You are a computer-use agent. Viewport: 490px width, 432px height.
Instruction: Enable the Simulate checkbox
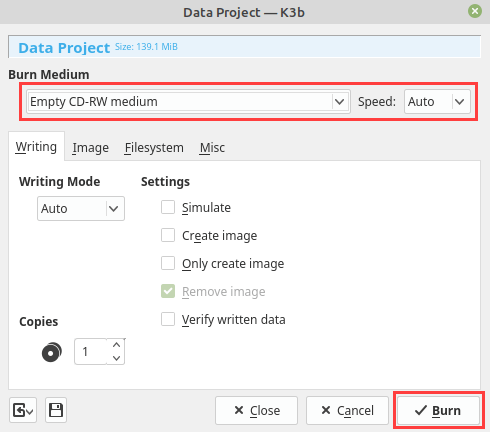coord(168,207)
